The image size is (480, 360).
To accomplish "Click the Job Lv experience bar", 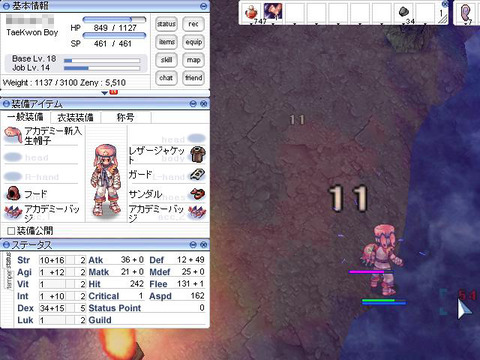I will pos(102,68).
